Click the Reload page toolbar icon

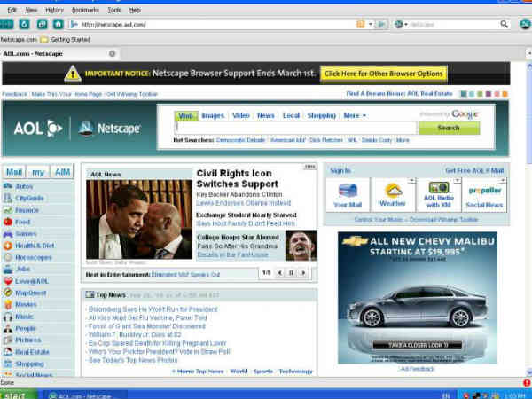coord(24,24)
